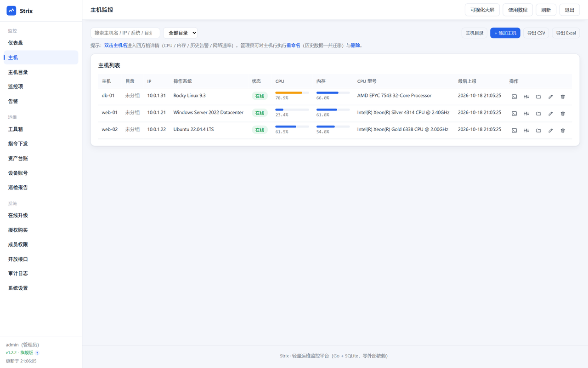This screenshot has width=588, height=368.
Task: Click the 主机目录 button above the table
Action: coord(475,33)
